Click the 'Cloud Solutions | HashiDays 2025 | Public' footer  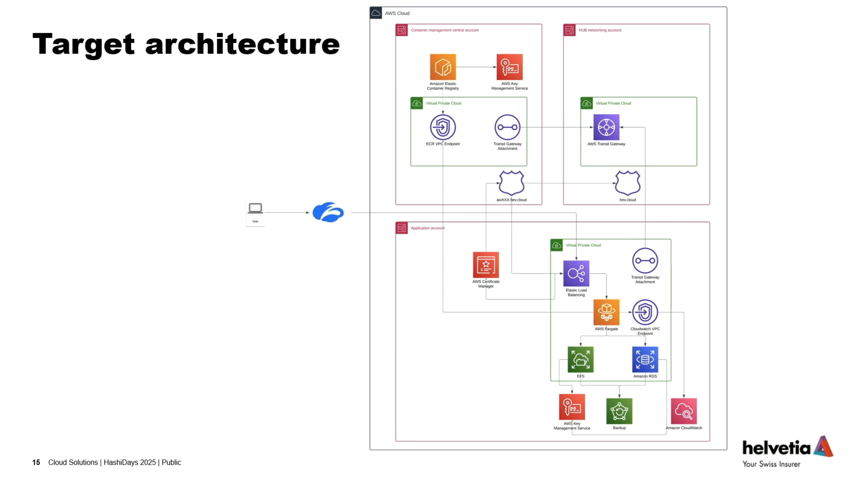pos(115,462)
